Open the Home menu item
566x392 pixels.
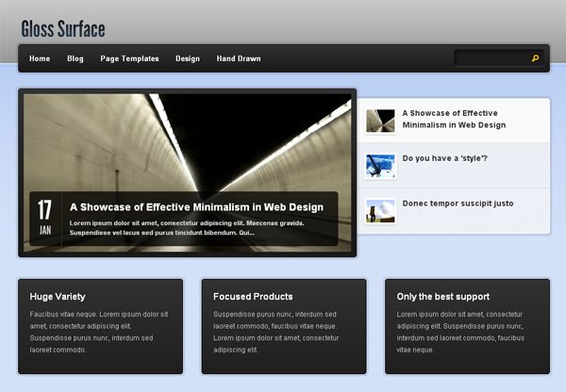[x=40, y=58]
